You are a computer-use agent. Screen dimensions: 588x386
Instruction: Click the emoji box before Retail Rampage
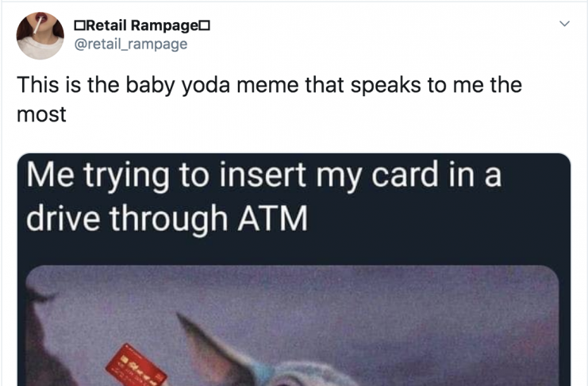[79, 26]
